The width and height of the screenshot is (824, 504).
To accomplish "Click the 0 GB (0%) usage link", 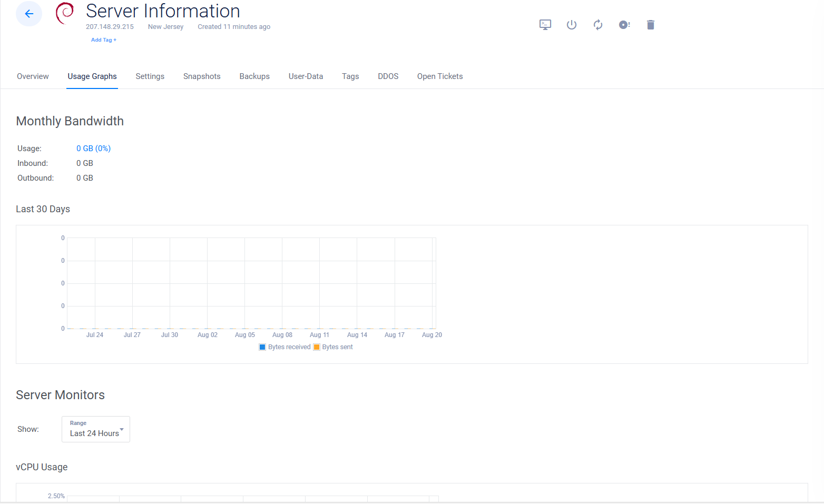I will pyautogui.click(x=93, y=149).
